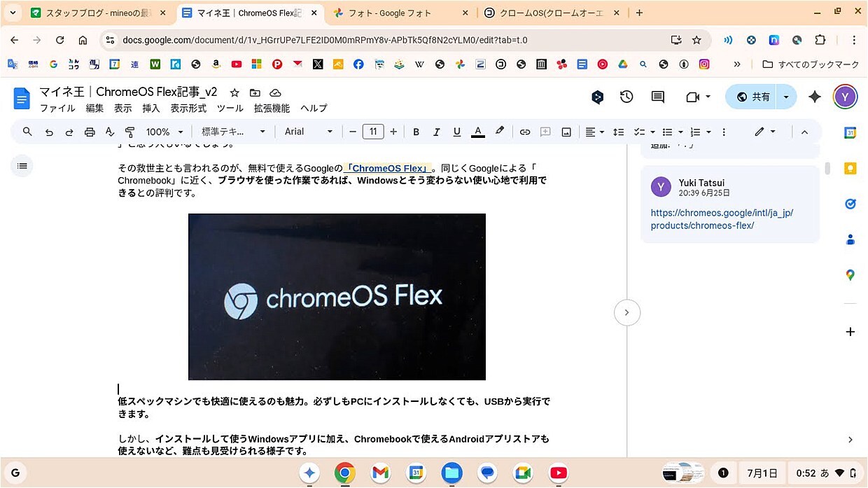The height and width of the screenshot is (488, 868).
Task: Toggle underline formatting
Action: (457, 132)
